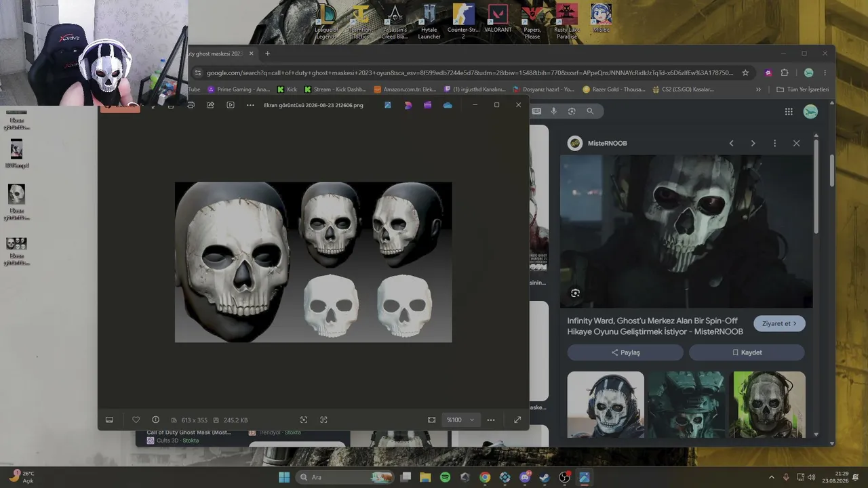
Task: Close the MisteRNOOB image preview panel
Action: coord(796,144)
